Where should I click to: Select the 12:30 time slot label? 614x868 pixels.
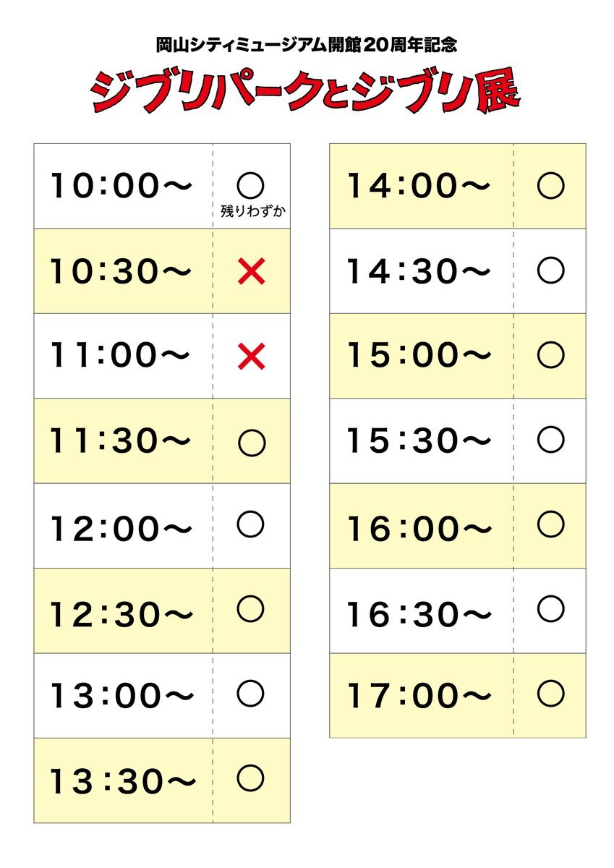point(121,614)
